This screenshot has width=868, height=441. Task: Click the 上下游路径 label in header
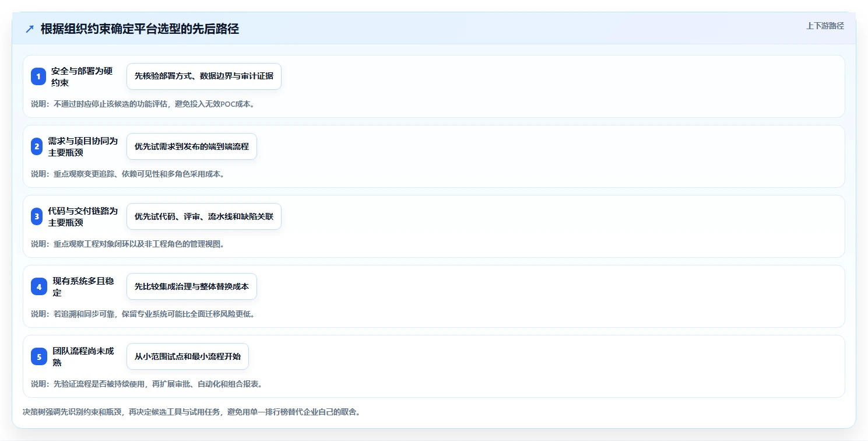click(825, 26)
